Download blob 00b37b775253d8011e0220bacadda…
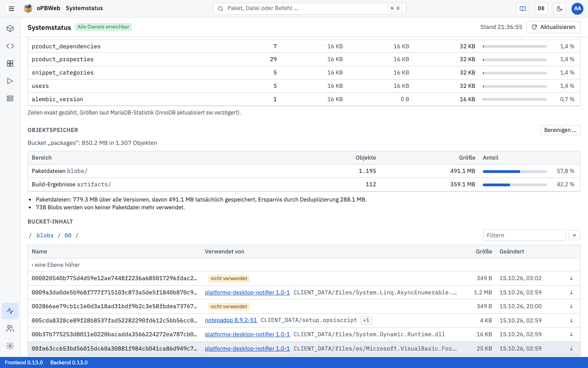 tap(571, 334)
